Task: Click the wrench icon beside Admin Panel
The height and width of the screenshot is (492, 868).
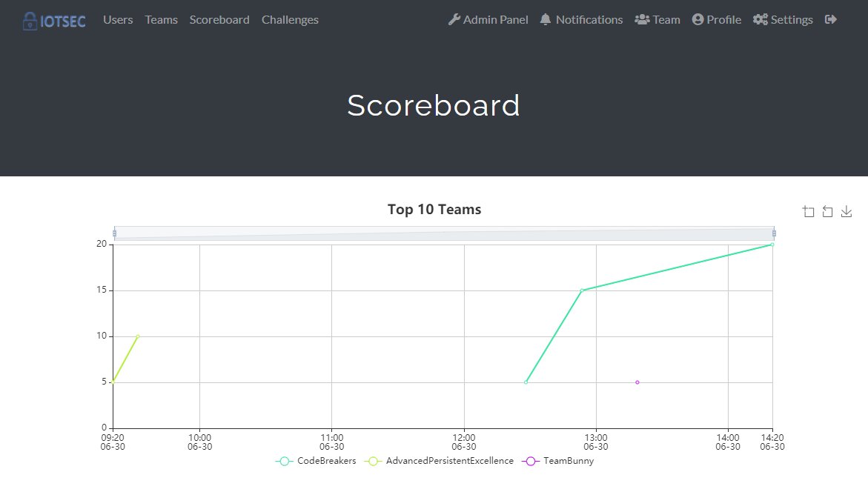Action: [454, 20]
